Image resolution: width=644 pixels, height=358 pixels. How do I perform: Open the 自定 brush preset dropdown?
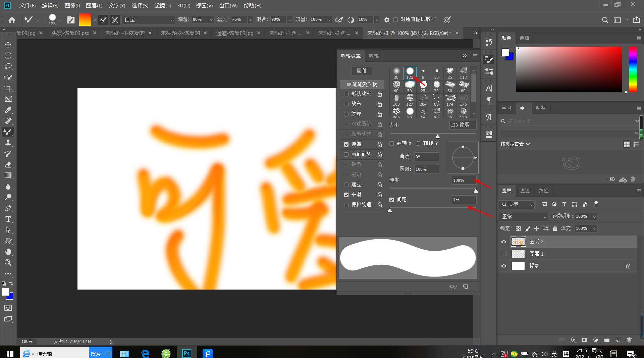coord(148,20)
